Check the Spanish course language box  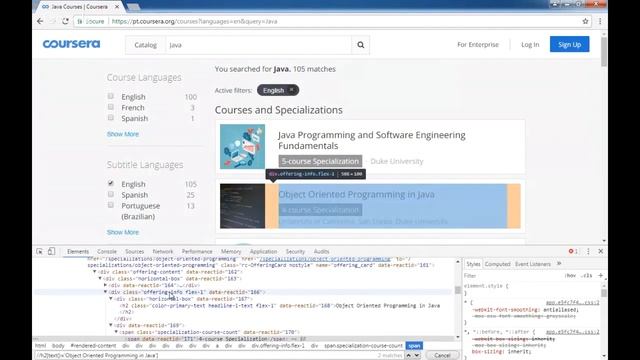click(x=111, y=118)
